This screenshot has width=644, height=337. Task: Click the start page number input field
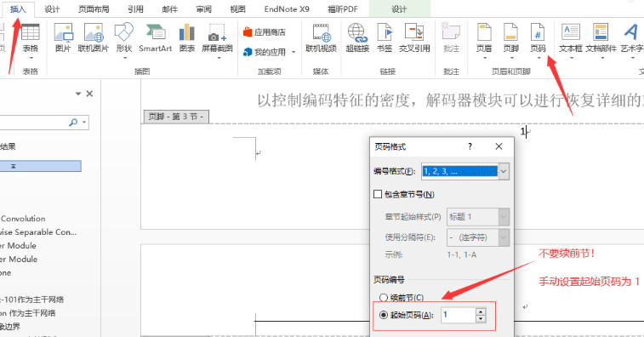(x=459, y=315)
